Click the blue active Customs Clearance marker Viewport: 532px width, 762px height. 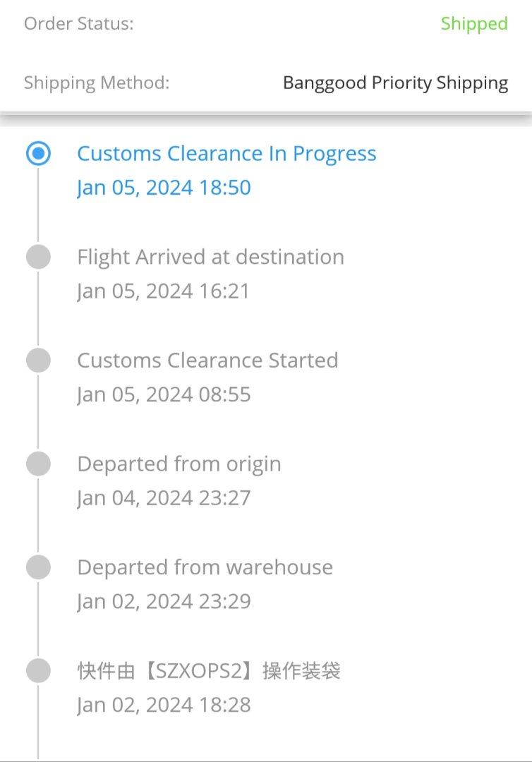click(x=38, y=154)
